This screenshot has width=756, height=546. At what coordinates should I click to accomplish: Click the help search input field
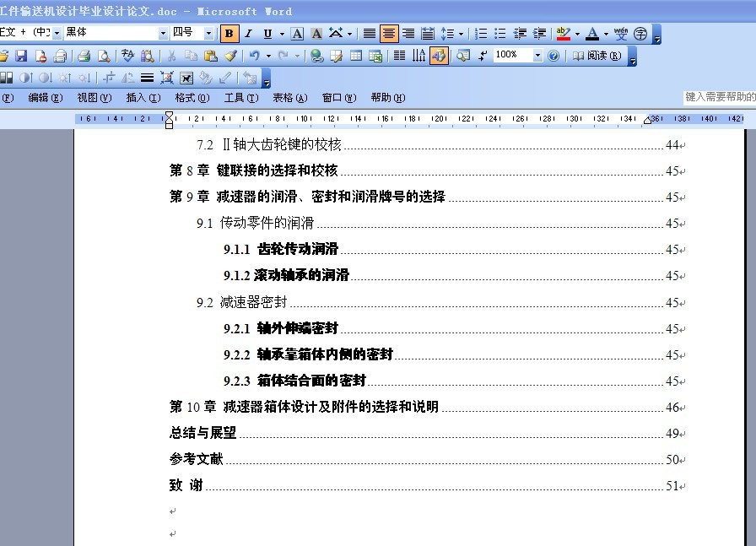point(720,97)
